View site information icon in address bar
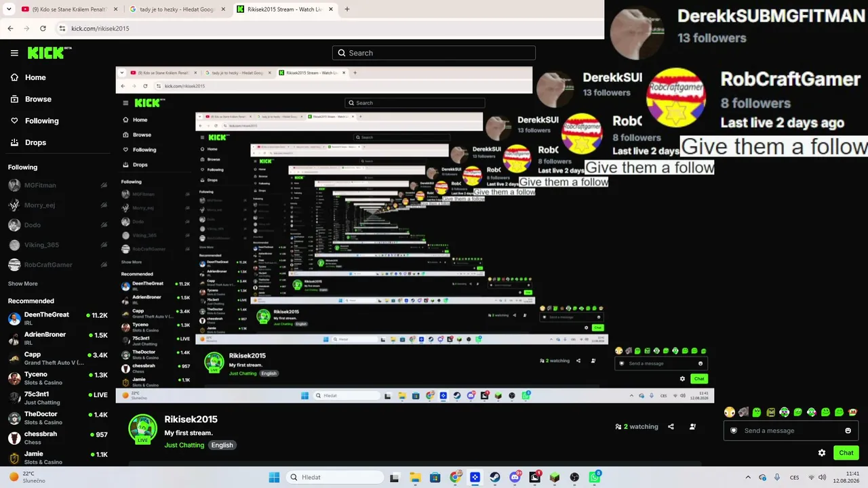 click(62, 28)
